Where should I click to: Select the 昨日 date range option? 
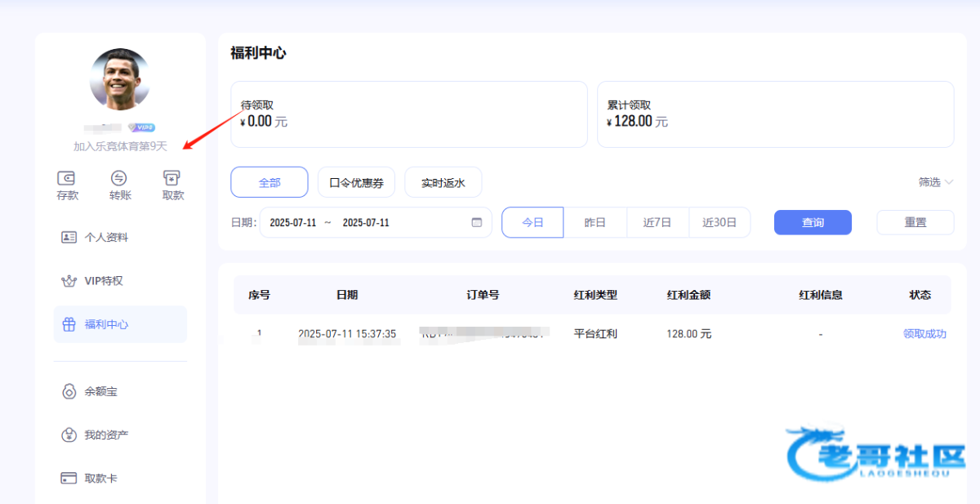(x=595, y=222)
